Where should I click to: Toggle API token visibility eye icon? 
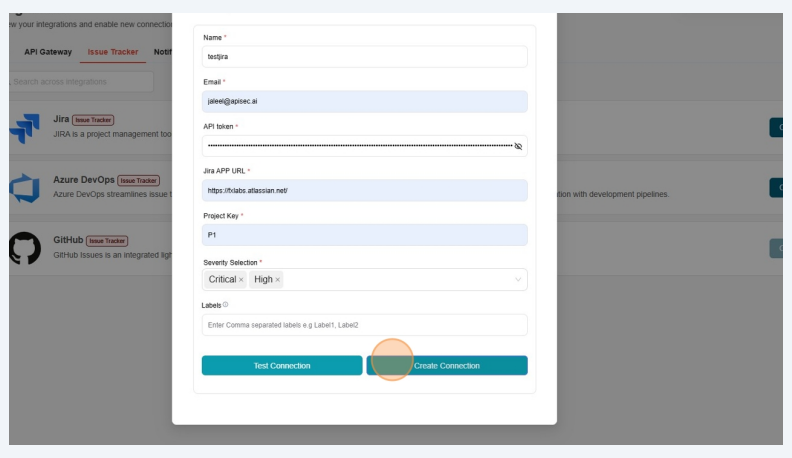(518, 146)
